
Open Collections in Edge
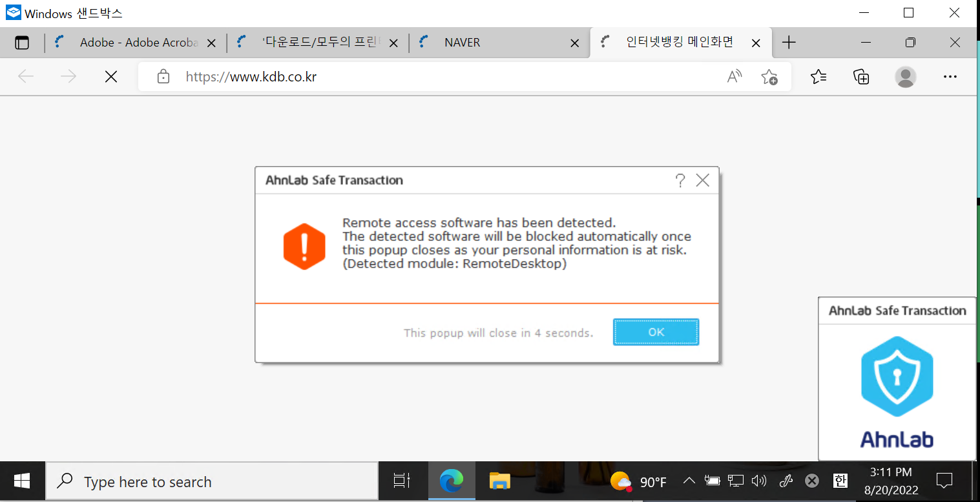pyautogui.click(x=861, y=77)
